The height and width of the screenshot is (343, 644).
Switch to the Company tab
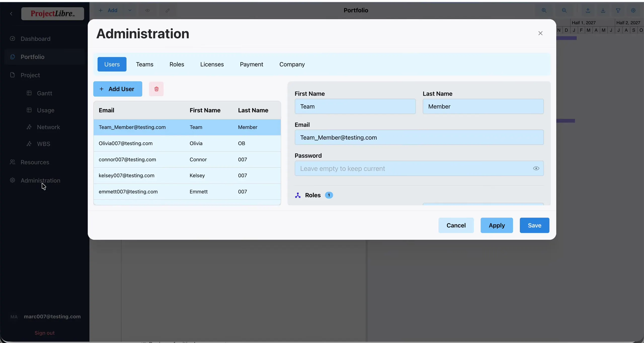292,64
